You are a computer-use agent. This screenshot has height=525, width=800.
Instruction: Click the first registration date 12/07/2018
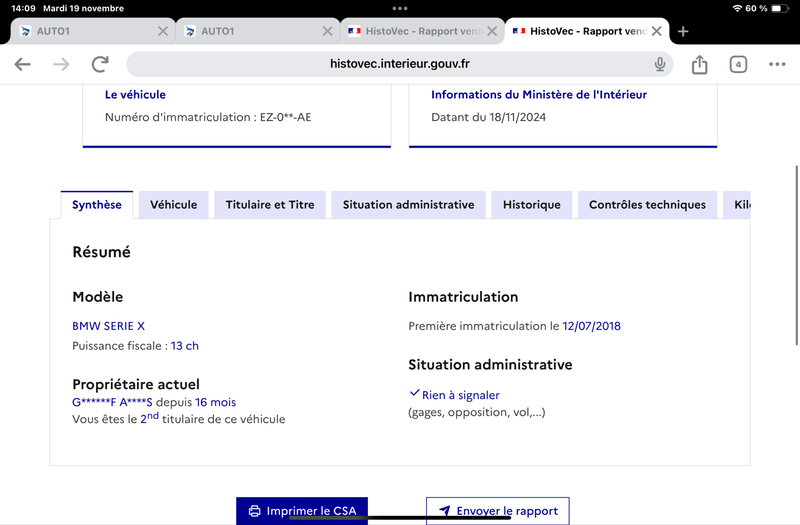click(591, 326)
